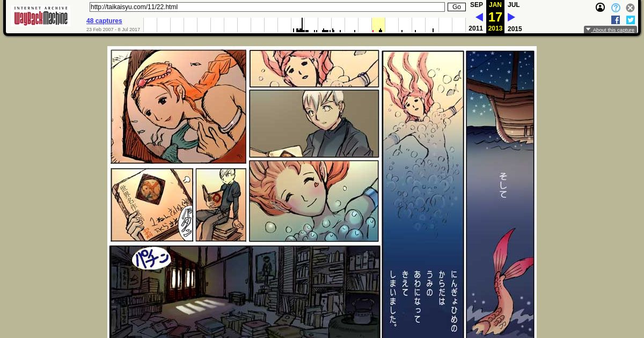
Task: Go to next capture with right arrow
Action: point(511,17)
